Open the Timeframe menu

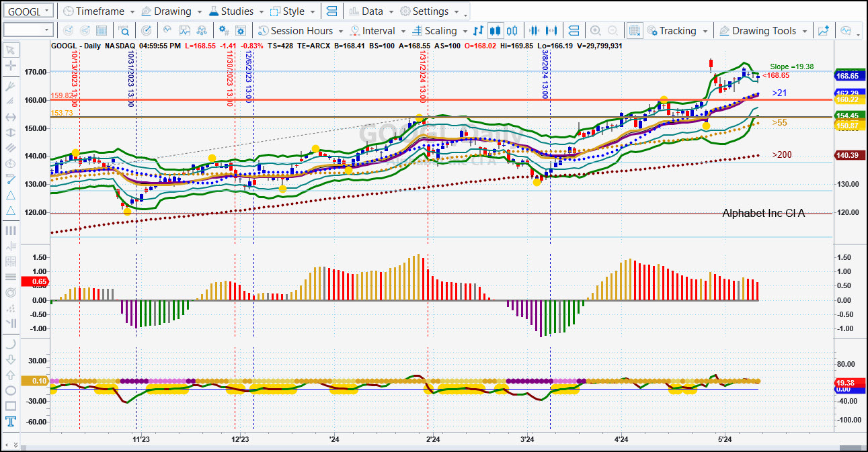[98, 11]
